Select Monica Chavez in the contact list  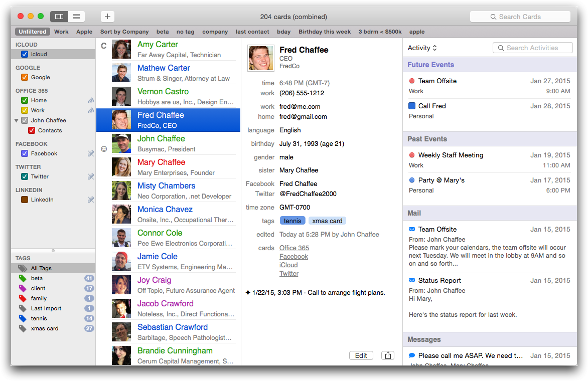[x=169, y=214]
